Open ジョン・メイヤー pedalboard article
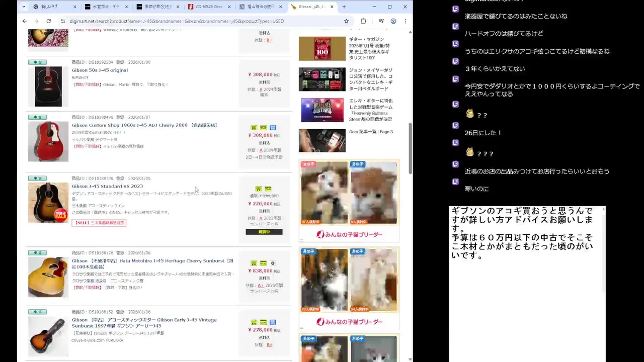The image size is (644, 362). click(x=371, y=79)
